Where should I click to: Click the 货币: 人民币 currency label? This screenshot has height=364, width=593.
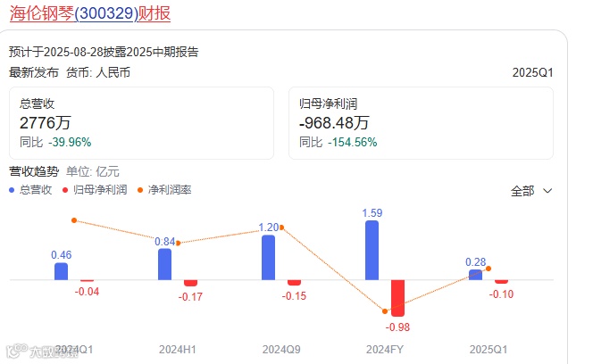tap(98, 72)
